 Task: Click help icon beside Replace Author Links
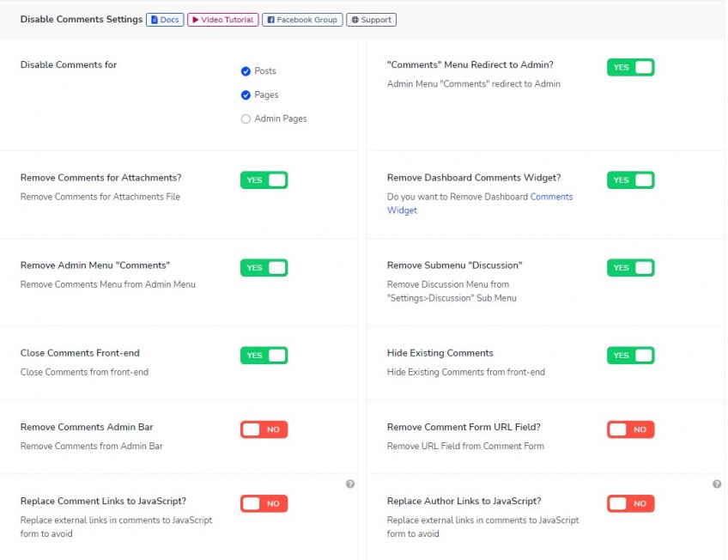click(717, 484)
